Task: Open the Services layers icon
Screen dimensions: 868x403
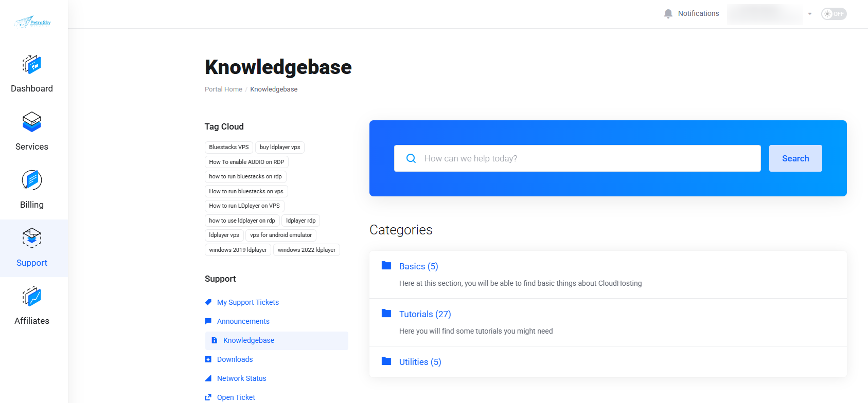Action: click(32, 122)
